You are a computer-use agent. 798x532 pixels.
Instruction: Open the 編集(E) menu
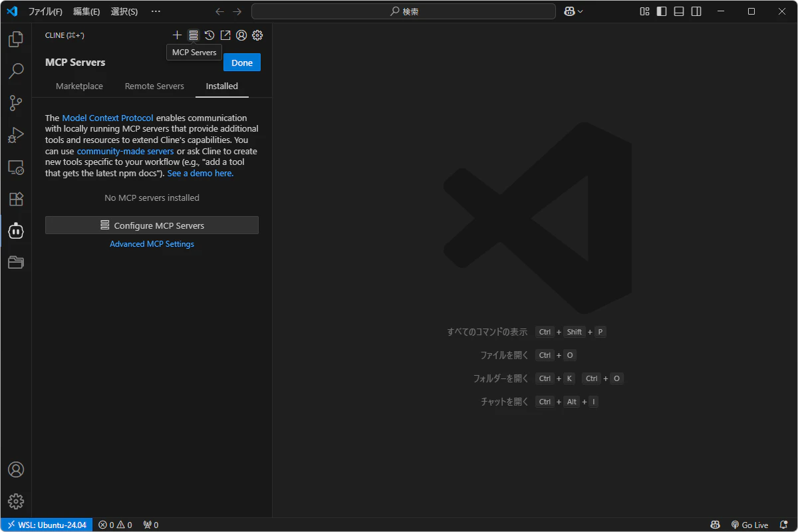tap(86, 11)
